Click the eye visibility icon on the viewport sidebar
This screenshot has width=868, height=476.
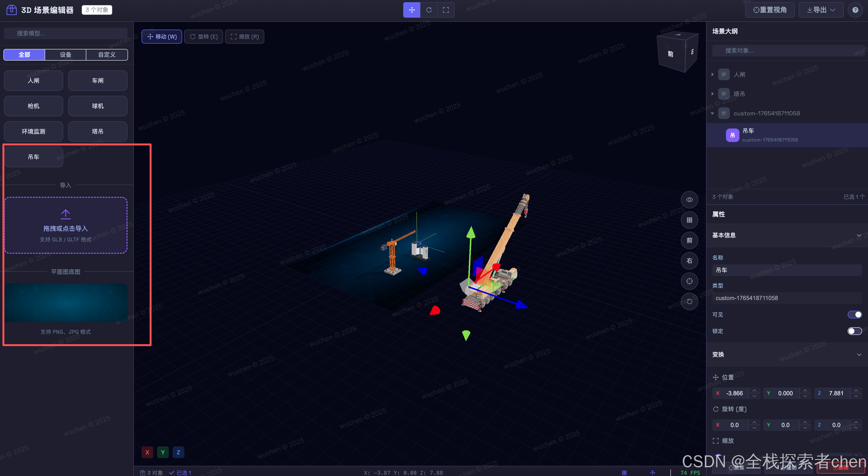pyautogui.click(x=689, y=199)
